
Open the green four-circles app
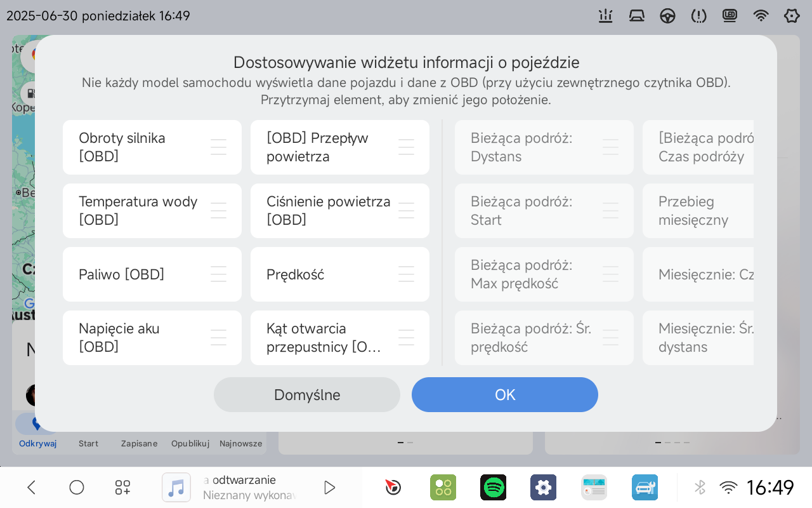pyautogui.click(x=443, y=488)
